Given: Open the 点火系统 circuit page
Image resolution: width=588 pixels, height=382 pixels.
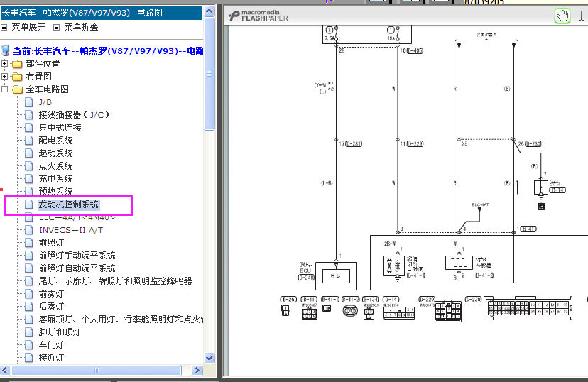Looking at the screenshot, I should pos(55,166).
